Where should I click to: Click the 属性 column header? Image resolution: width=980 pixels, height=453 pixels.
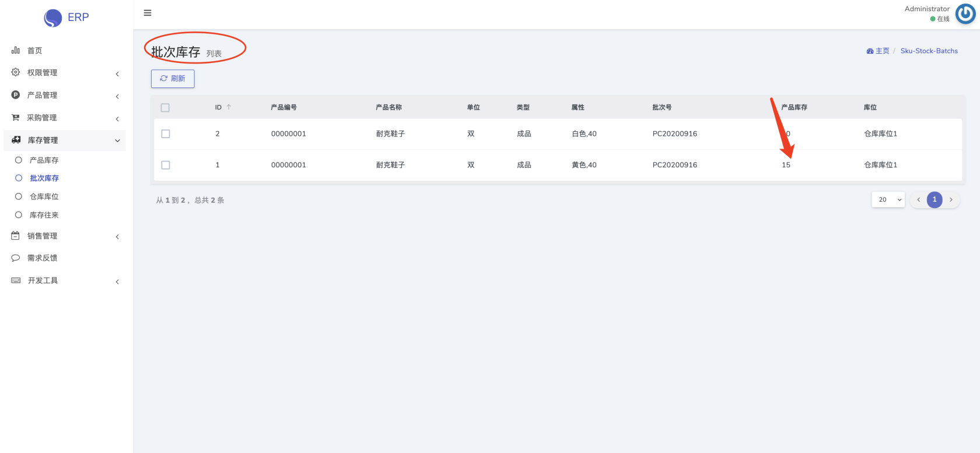(x=578, y=107)
